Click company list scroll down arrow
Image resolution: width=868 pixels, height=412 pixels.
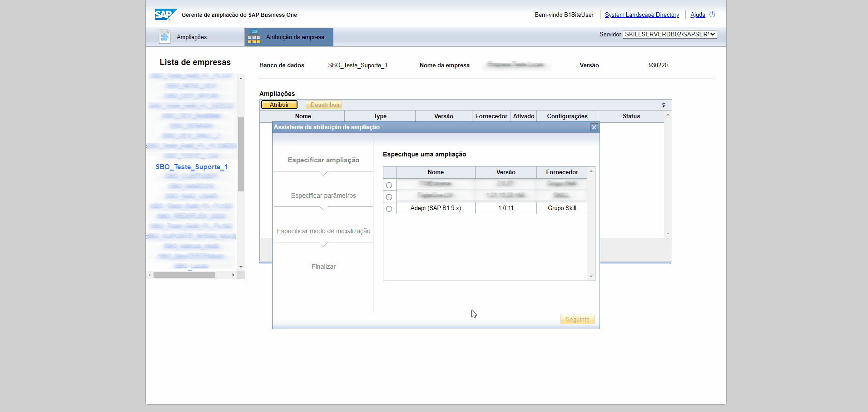(x=241, y=267)
